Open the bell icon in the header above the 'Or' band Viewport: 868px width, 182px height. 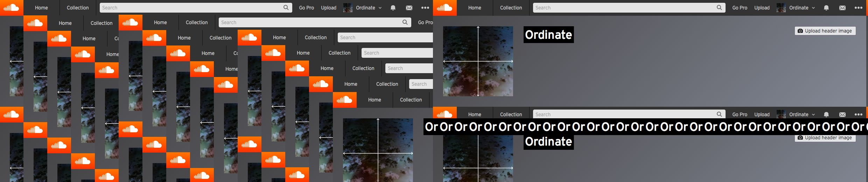coord(826,114)
